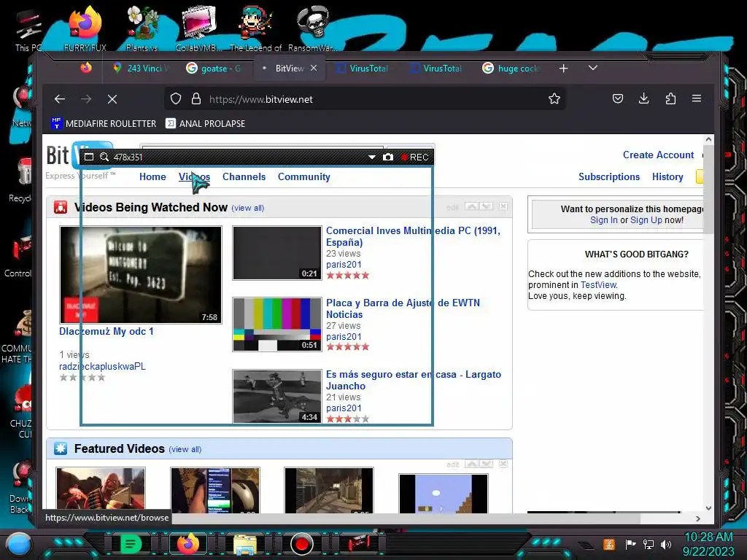
Task: Open the TestView link
Action: pyautogui.click(x=598, y=285)
